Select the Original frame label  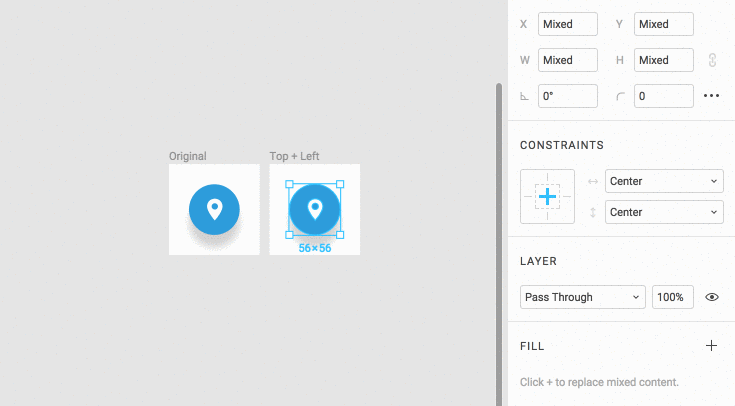[x=188, y=156]
